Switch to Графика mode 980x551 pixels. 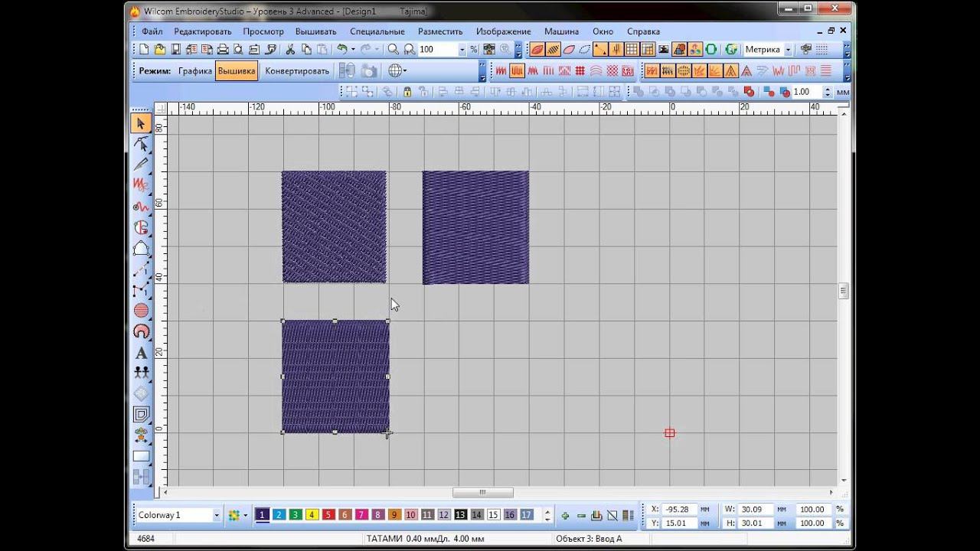point(195,71)
